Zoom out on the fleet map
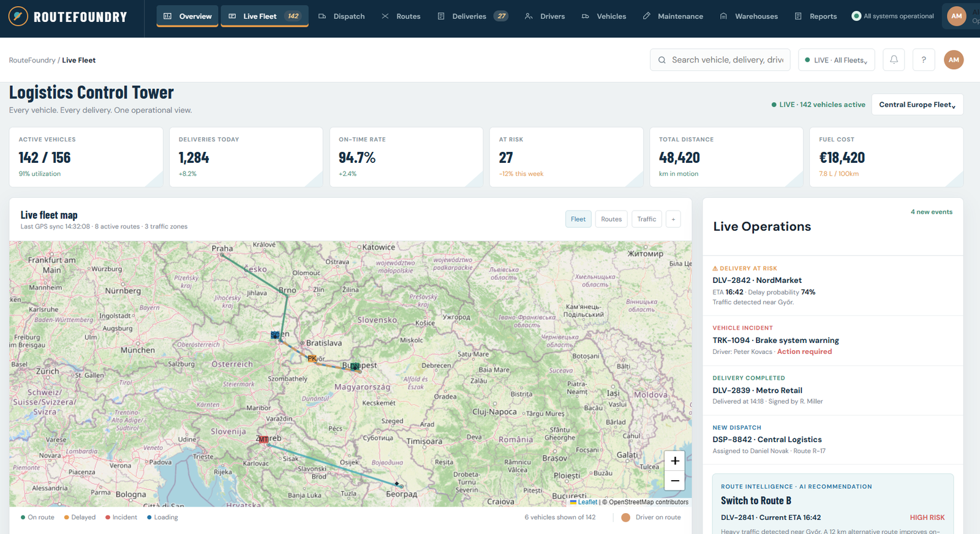980x534 pixels. 674,481
